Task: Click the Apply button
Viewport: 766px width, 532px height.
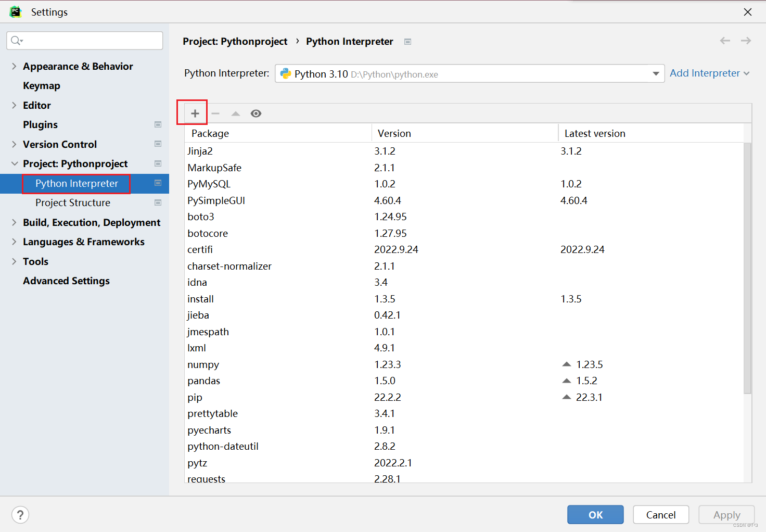Action: click(726, 515)
